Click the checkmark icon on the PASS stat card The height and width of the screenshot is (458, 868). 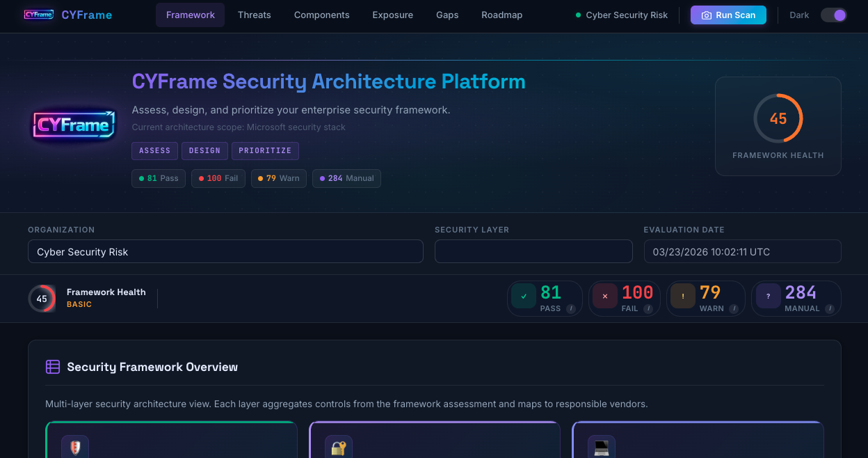coord(524,296)
